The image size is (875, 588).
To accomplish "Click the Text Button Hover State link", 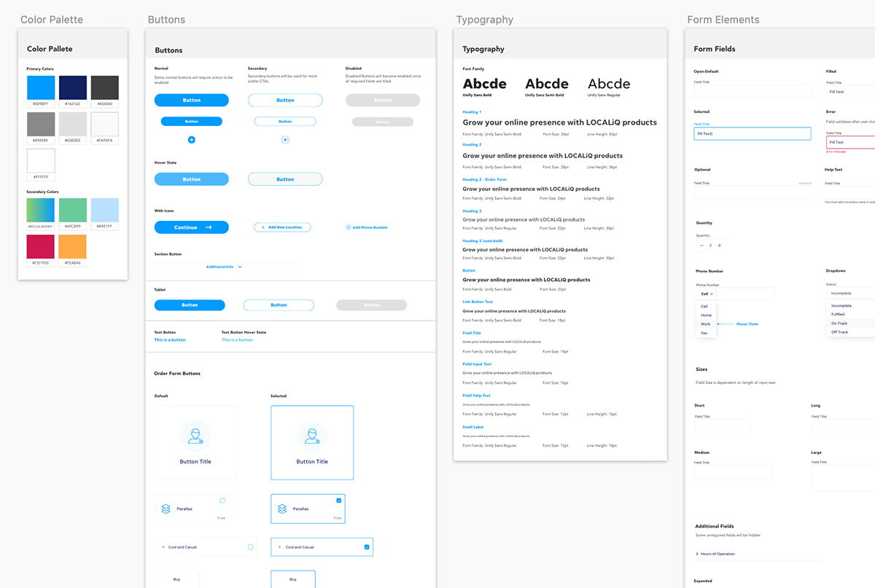I will [238, 340].
